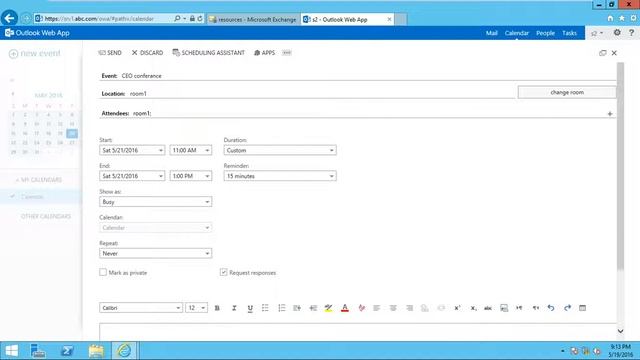Open PowerShell from the taskbar

click(67, 351)
